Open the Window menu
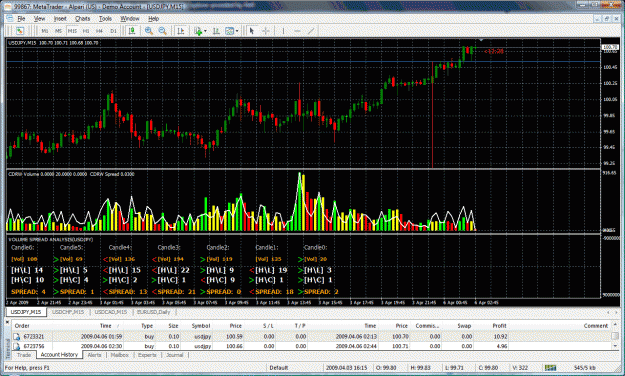The width and height of the screenshot is (625, 376). 130,19
